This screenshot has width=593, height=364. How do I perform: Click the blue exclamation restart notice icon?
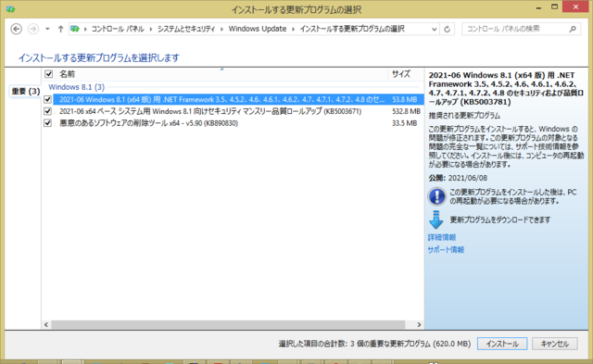436,196
